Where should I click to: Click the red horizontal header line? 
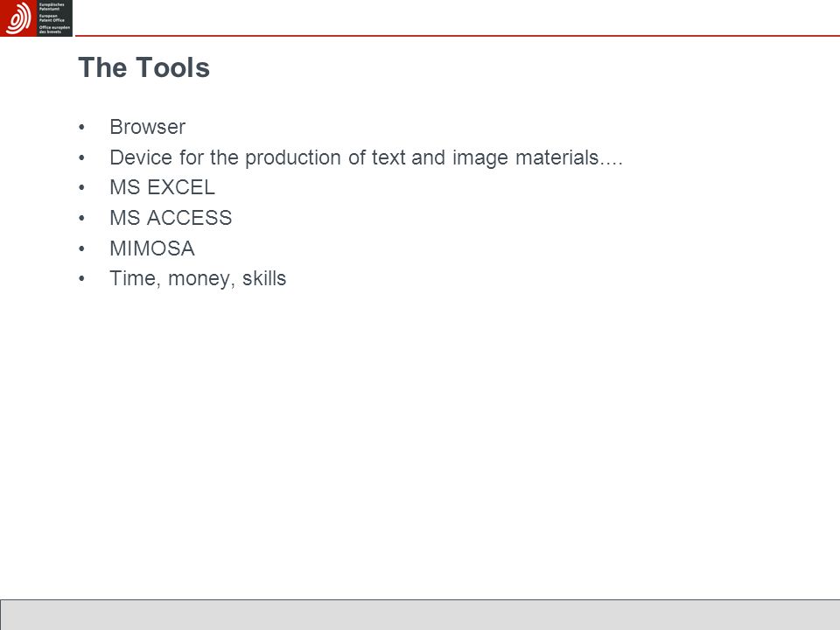coord(458,36)
